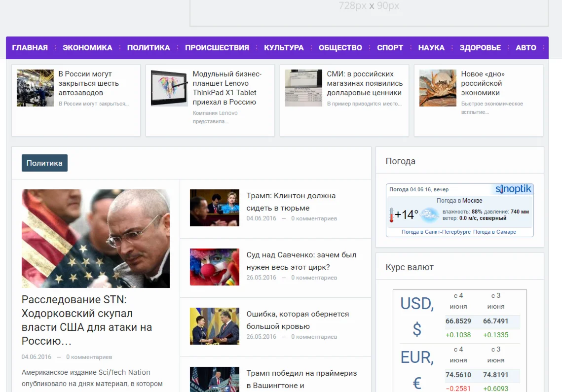562x392 pixels.
Task: Click the EUR, € currency label
Action: [x=417, y=370]
